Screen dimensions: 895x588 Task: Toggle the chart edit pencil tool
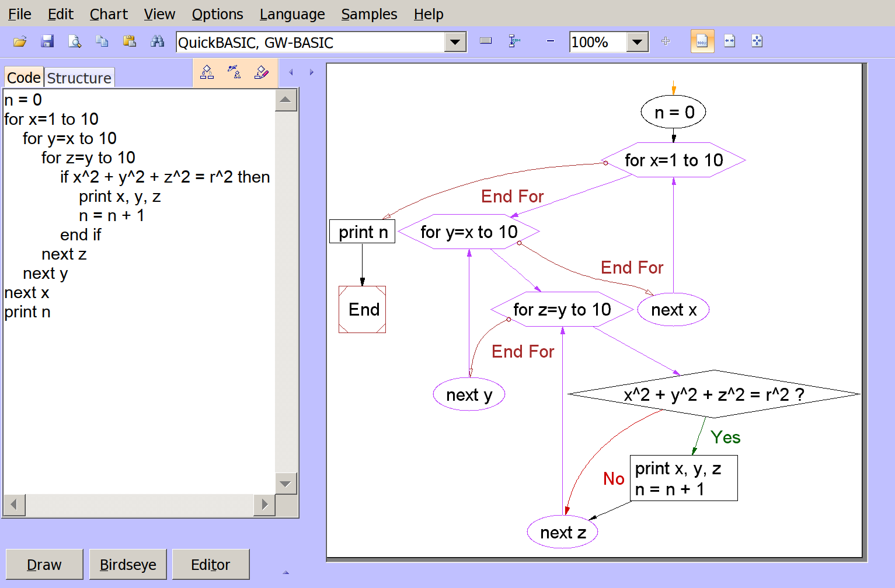[262, 72]
